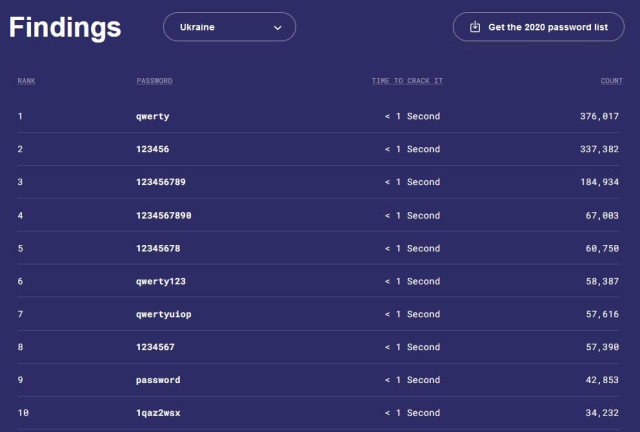
Task: Click the PASSWORD column header
Action: [x=154, y=80]
